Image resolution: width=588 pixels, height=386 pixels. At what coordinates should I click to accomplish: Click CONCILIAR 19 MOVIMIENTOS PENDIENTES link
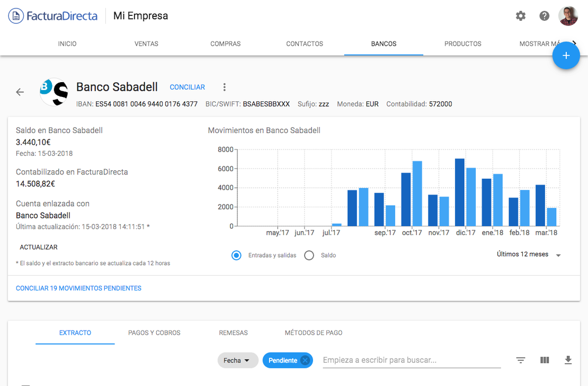[x=78, y=288]
